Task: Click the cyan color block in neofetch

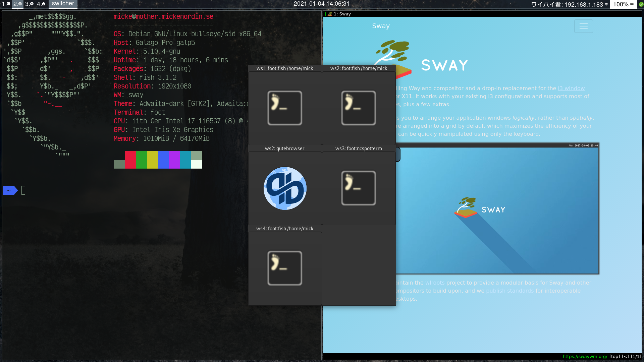Action: click(x=185, y=160)
